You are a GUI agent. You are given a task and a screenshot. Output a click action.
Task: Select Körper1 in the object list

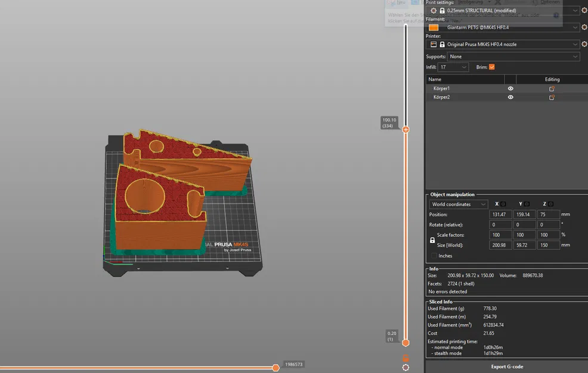click(442, 88)
